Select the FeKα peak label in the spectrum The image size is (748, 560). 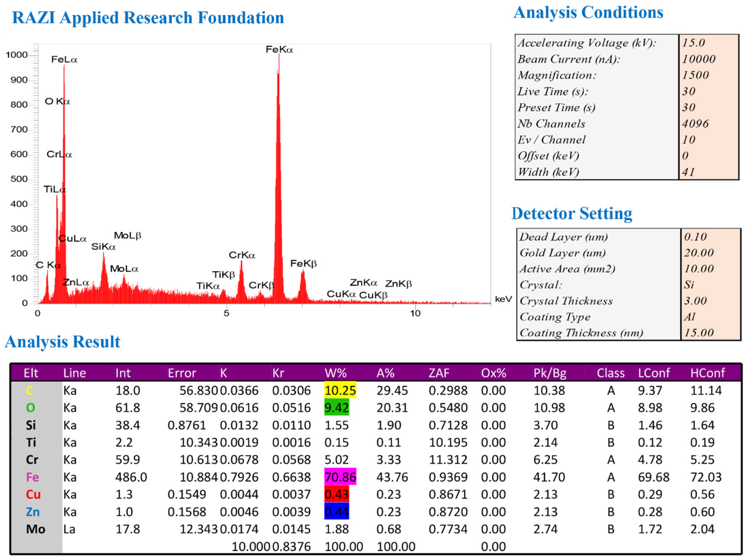tap(279, 50)
